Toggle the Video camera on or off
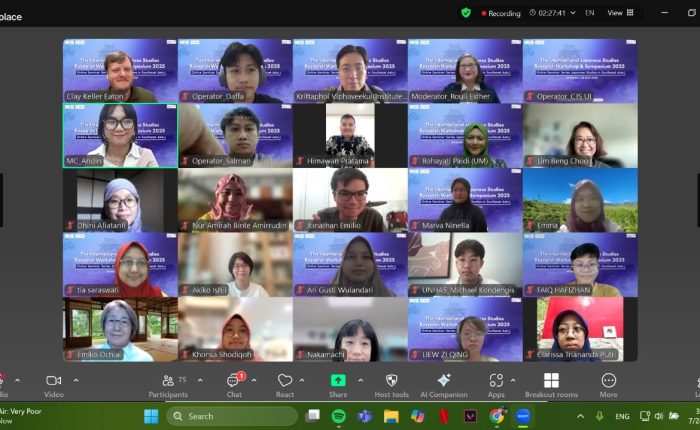 point(53,385)
